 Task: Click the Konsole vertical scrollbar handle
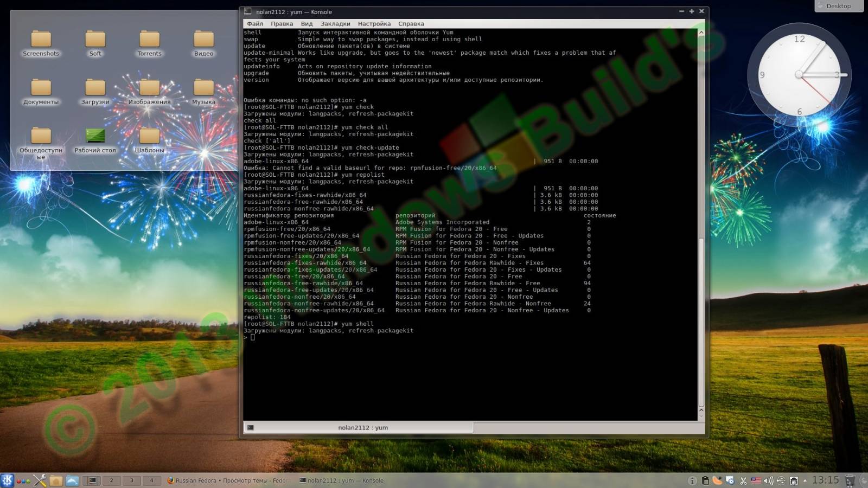[x=701, y=322]
